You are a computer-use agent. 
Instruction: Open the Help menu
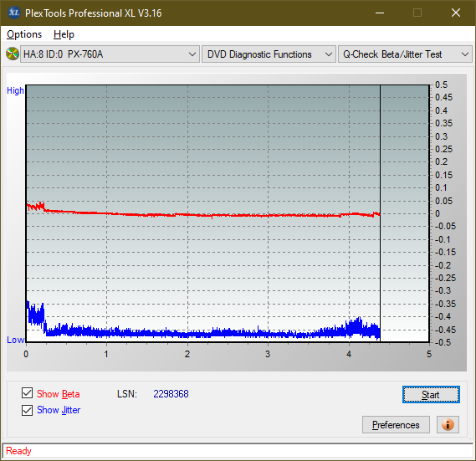tap(64, 34)
